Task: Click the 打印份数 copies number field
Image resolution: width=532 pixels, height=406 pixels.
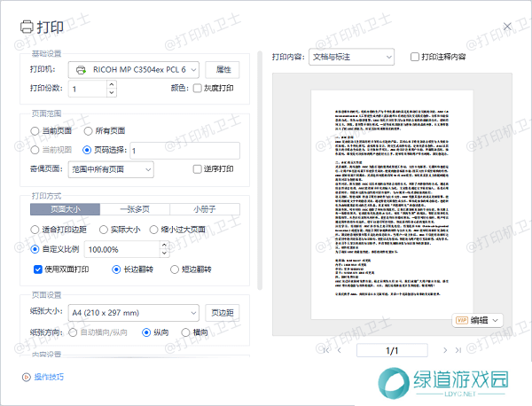Action: click(x=88, y=89)
